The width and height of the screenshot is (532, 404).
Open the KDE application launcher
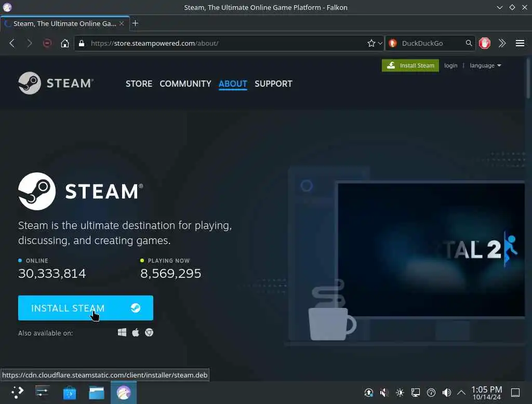click(17, 393)
